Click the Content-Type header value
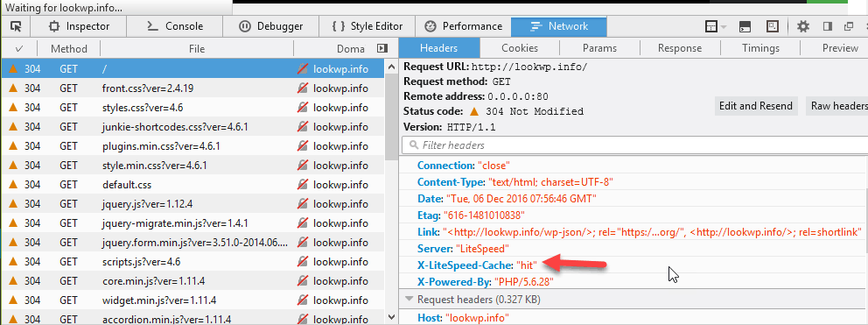Image resolution: width=868 pixels, height=325 pixels. tap(550, 182)
